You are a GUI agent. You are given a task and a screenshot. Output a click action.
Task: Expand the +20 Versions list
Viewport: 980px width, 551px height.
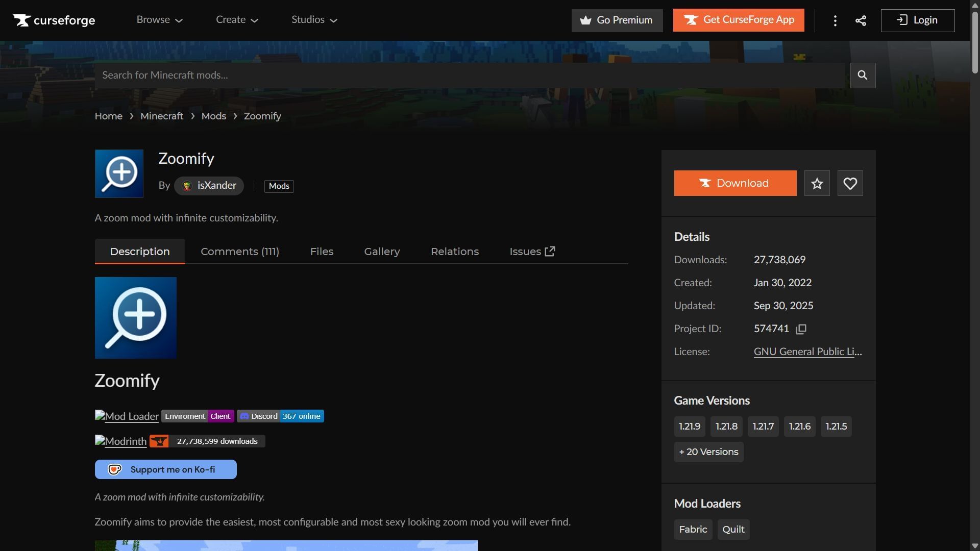click(708, 452)
